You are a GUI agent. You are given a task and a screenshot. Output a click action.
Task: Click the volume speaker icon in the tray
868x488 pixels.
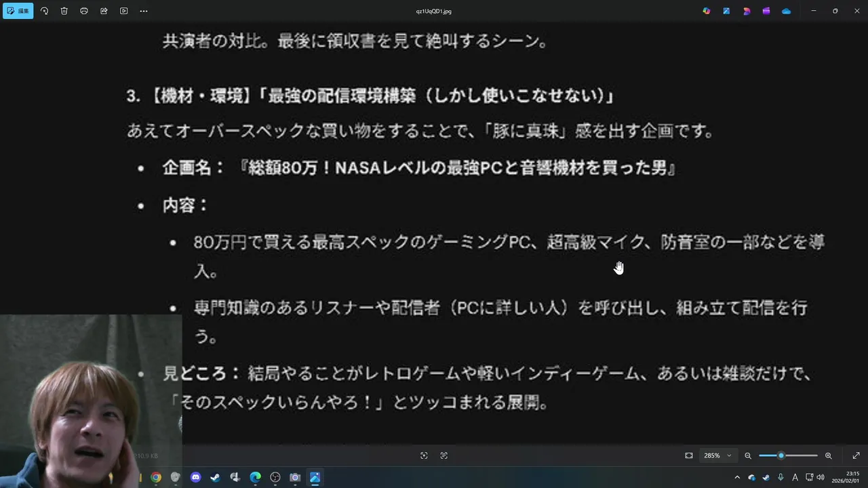click(820, 477)
